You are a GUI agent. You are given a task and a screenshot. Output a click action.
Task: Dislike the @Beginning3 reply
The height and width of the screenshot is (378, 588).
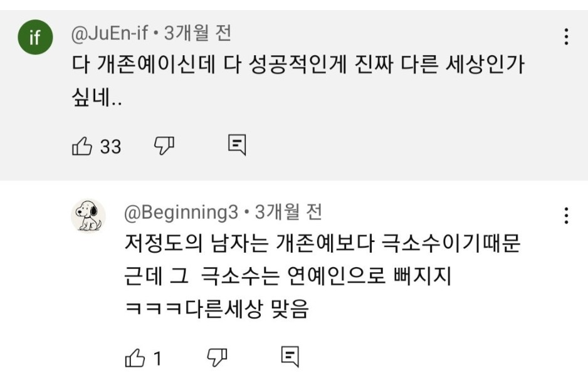(216, 357)
